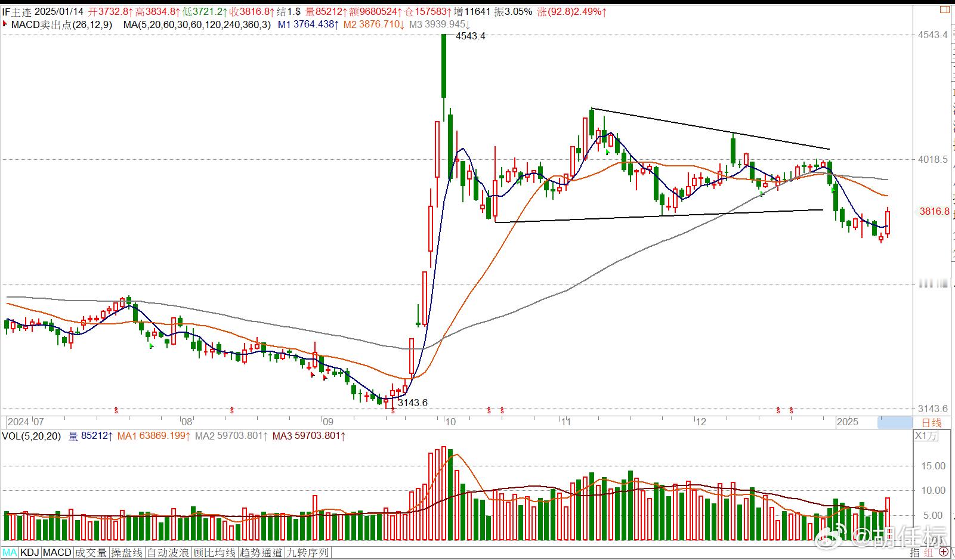Click the 组 button at bottom right

pyautogui.click(x=928, y=553)
